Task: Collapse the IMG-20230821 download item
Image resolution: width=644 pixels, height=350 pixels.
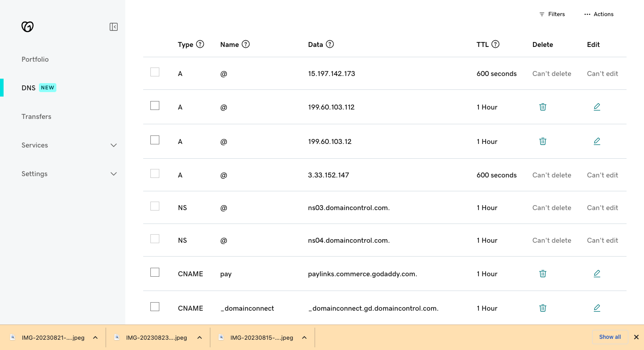Action: (95, 337)
